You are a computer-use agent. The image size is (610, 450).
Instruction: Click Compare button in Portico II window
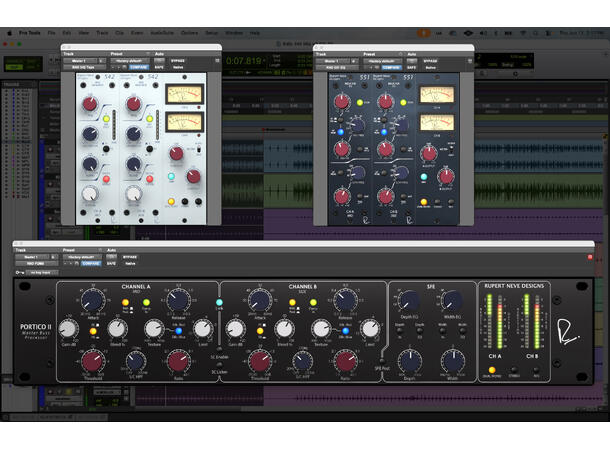point(91,263)
